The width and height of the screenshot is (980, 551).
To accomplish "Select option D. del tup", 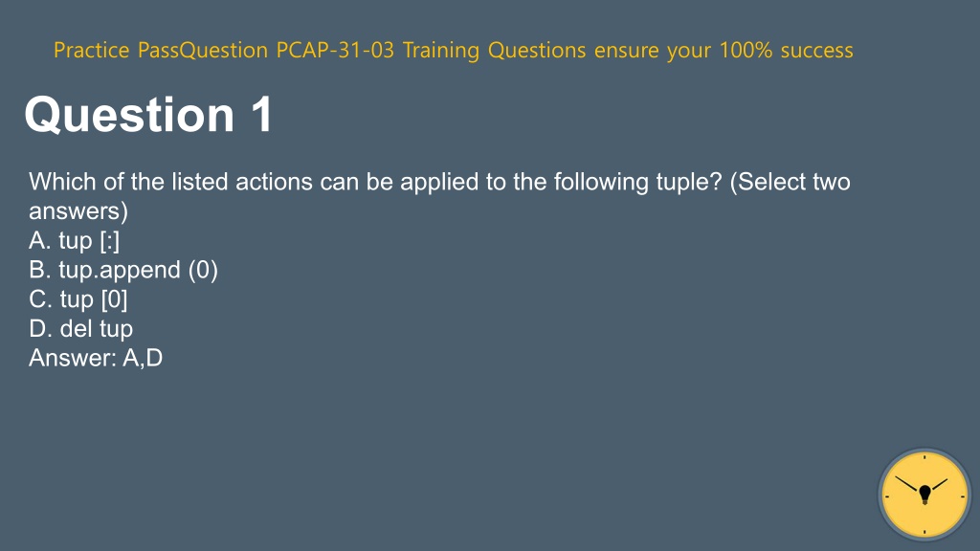I will [x=80, y=329].
